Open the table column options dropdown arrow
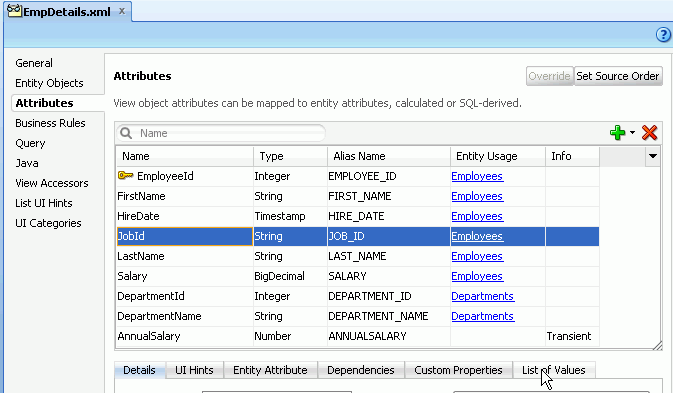This screenshot has width=673, height=393. pyautogui.click(x=652, y=156)
